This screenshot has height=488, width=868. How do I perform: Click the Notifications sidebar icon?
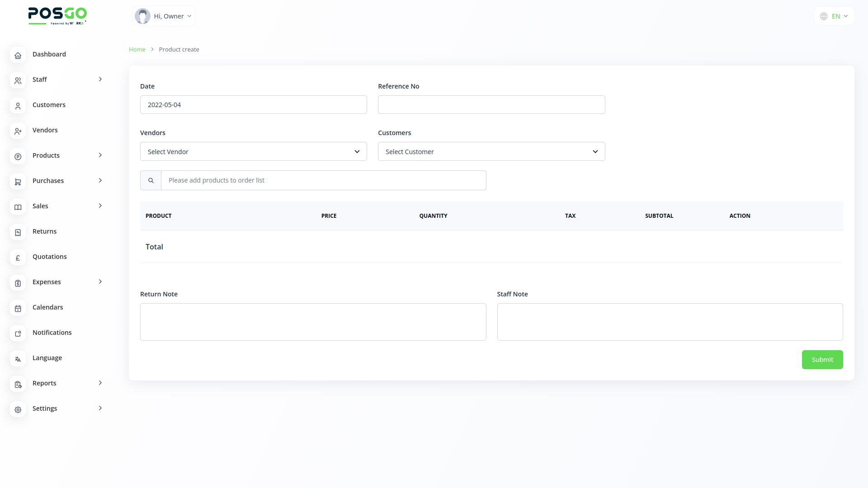(x=18, y=333)
